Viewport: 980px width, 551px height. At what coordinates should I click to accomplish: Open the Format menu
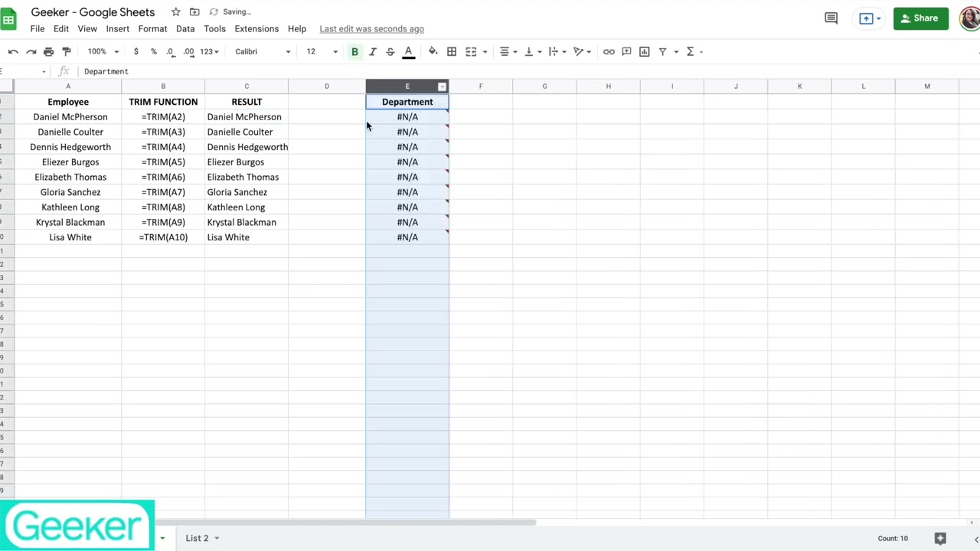(x=152, y=28)
